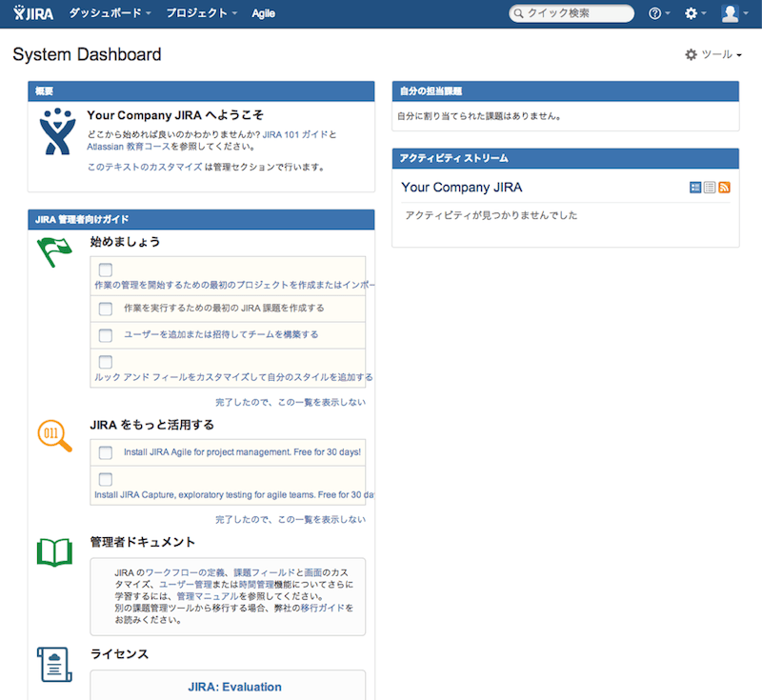Click the JIRA 管理者向けガイド gadget header

[x=201, y=220]
